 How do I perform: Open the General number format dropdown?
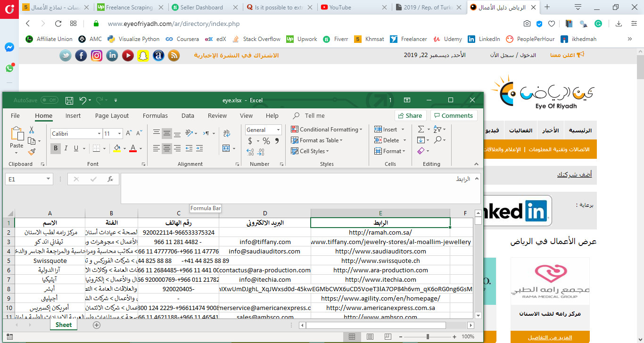279,130
